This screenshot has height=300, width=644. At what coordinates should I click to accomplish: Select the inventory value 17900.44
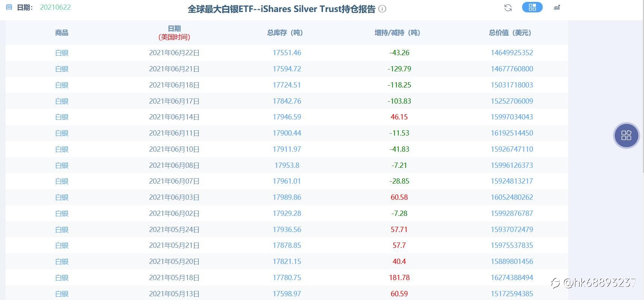(287, 133)
